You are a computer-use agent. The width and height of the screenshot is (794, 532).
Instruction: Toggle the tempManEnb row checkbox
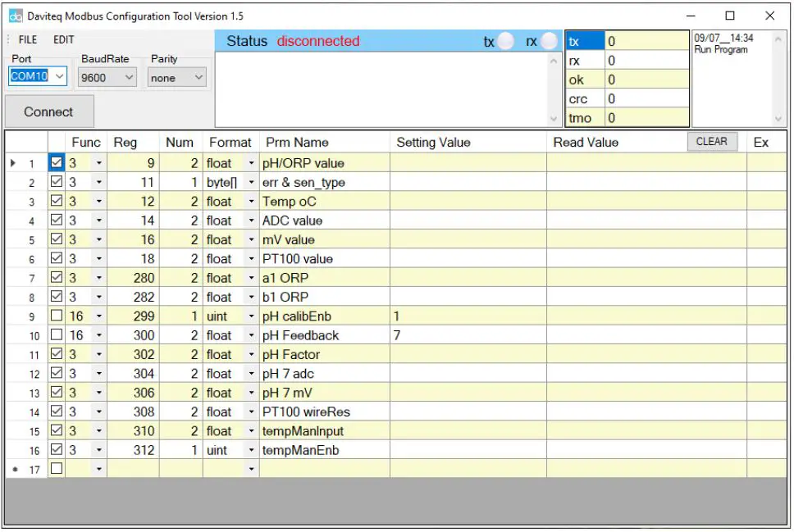pyautogui.click(x=57, y=450)
